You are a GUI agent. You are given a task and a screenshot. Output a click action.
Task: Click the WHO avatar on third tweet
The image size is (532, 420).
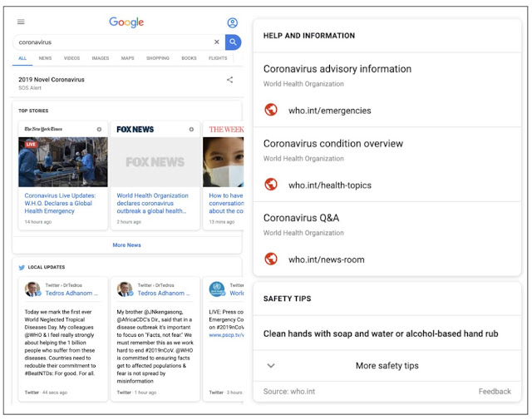pos(217,289)
